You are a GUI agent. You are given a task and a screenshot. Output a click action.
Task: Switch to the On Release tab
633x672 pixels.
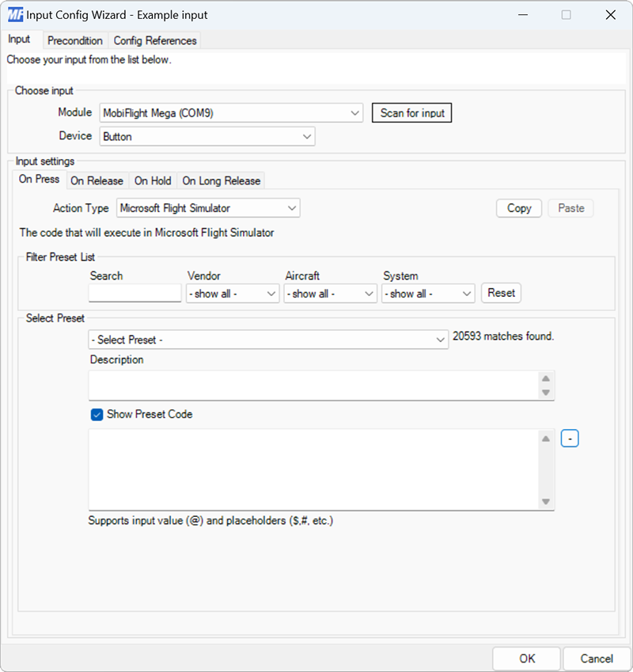pos(97,180)
